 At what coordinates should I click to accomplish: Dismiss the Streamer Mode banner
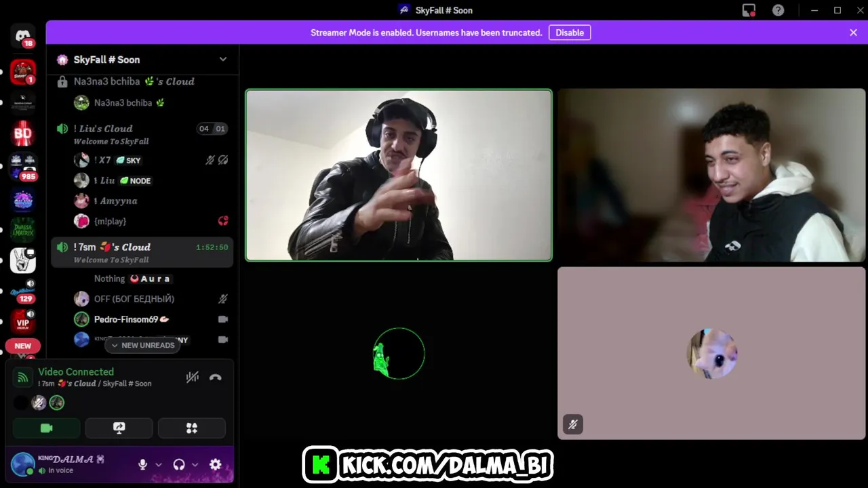click(853, 33)
